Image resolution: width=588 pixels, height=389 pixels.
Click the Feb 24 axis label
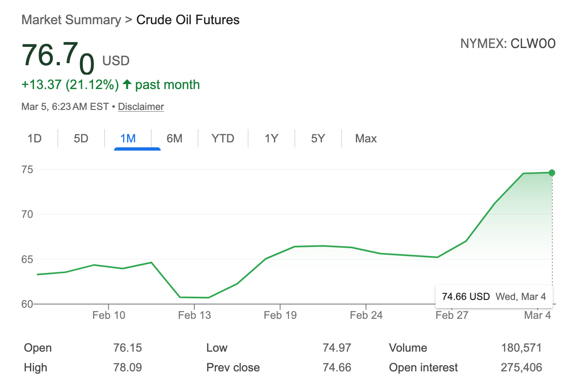[x=366, y=315]
